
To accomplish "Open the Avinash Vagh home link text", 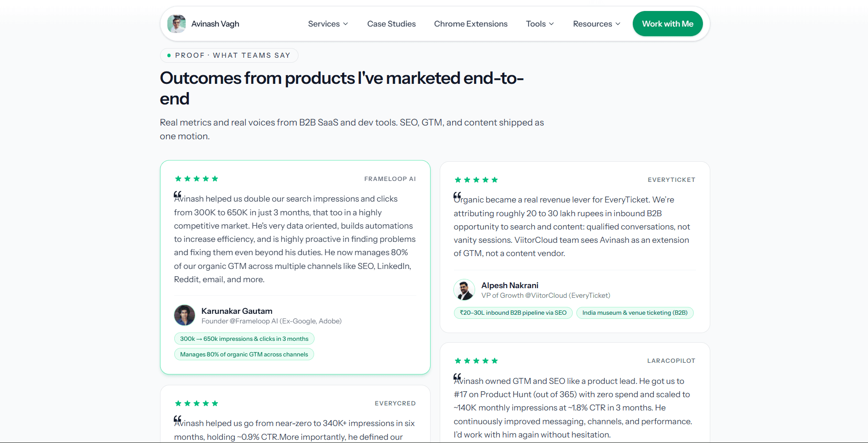I will [215, 24].
